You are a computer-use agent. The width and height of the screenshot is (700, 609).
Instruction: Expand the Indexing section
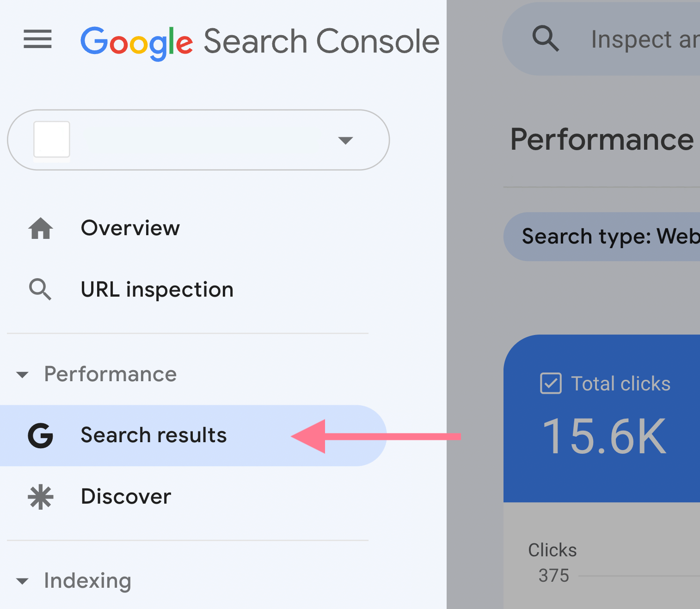pos(22,581)
